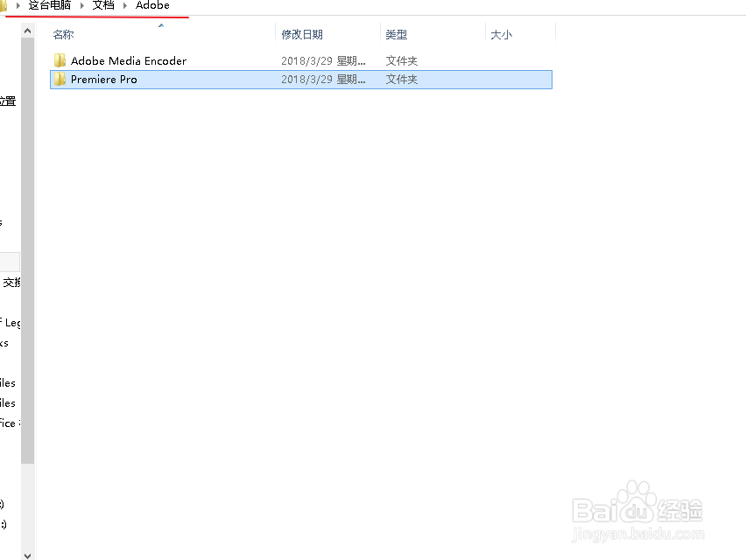This screenshot has width=746, height=560.
Task: Open the Adobe Media Encoder folder icon
Action: [x=59, y=60]
